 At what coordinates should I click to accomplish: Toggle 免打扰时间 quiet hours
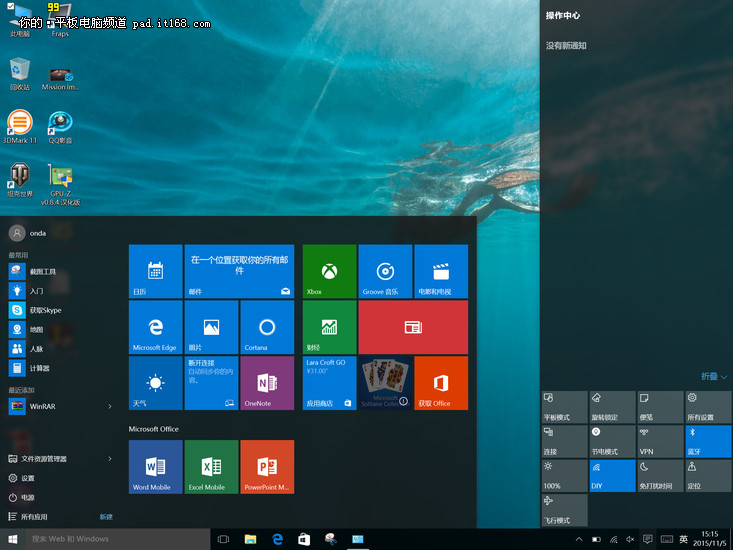coord(660,476)
